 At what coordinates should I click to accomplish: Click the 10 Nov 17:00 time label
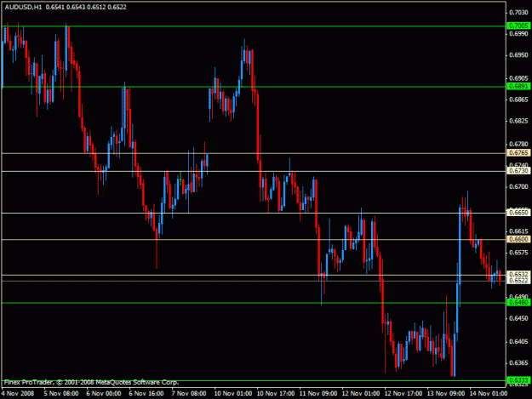[x=276, y=393]
